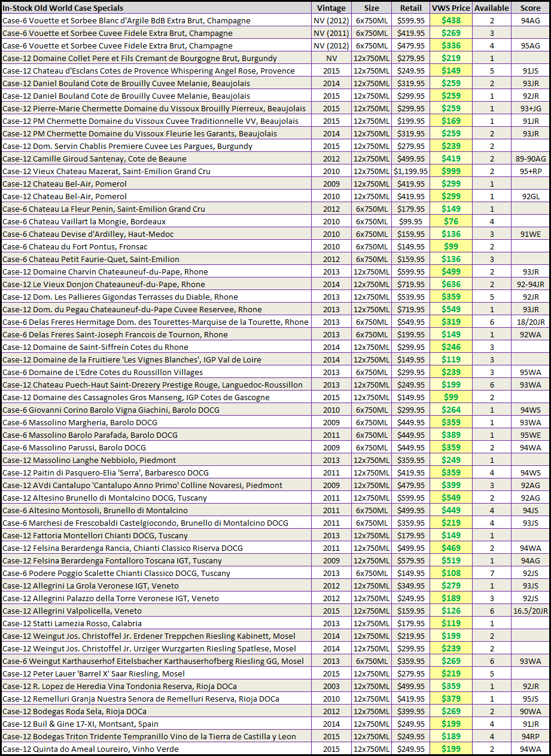Select the $999 VWS price cell
The width and height of the screenshot is (551, 756).
coord(451,172)
